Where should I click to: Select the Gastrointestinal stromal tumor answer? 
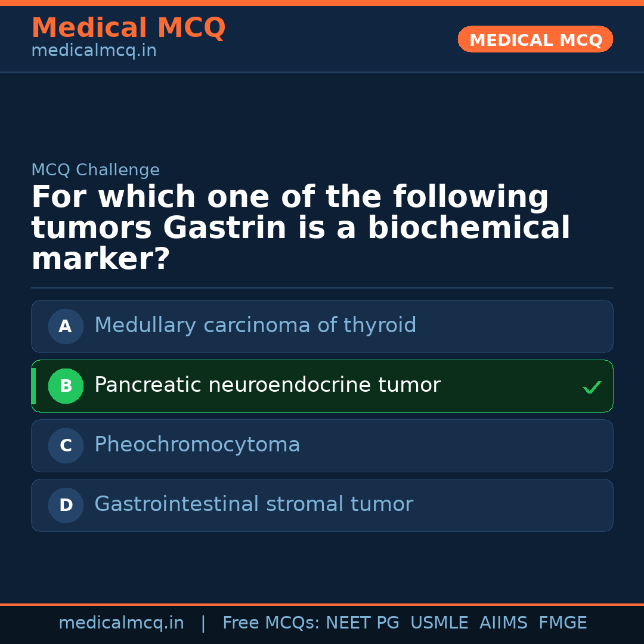coord(253,504)
